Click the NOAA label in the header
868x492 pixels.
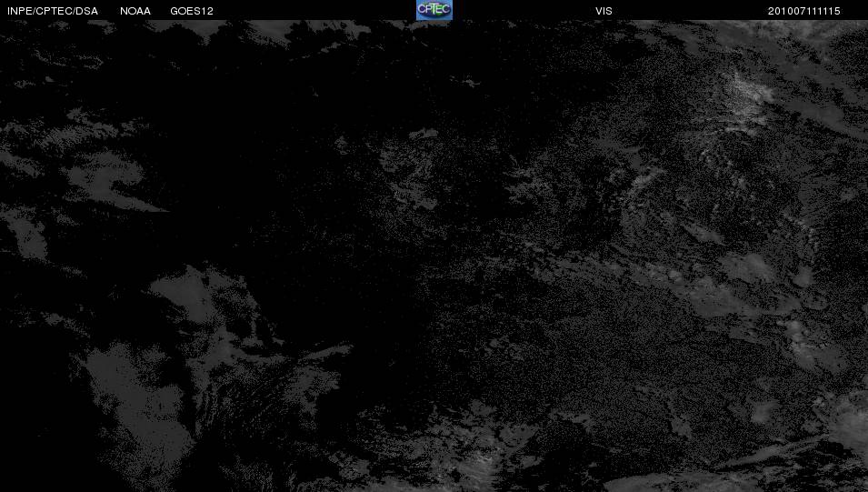tap(135, 11)
